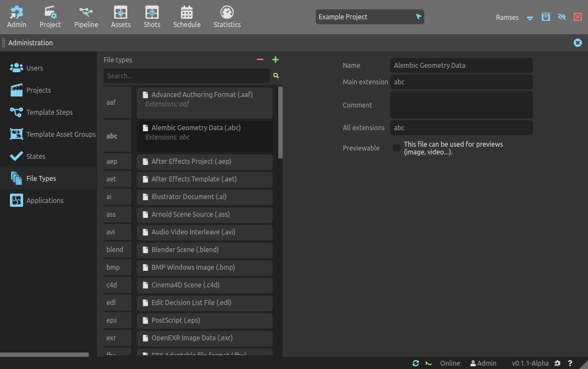
Task: Select Applications in the admin sidebar
Action: 48,200
